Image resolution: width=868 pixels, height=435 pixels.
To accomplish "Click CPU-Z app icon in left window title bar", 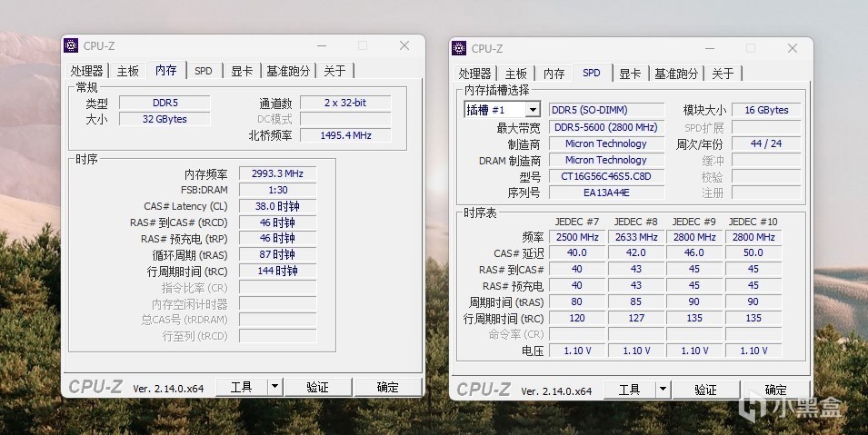I will tap(71, 45).
